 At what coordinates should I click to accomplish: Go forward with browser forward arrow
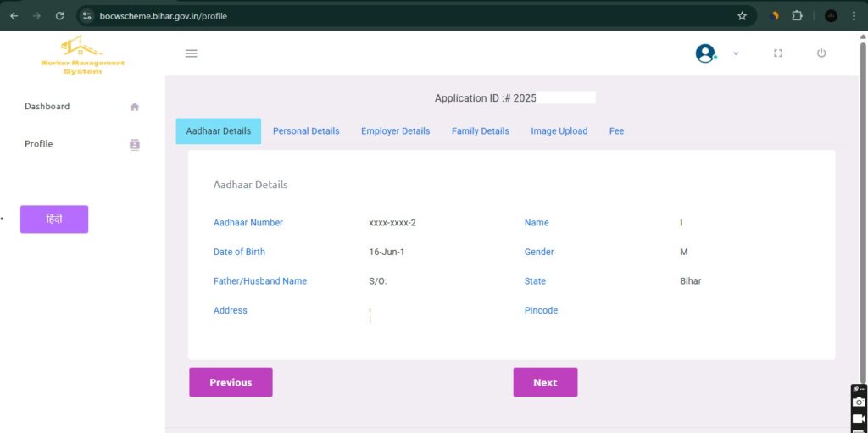pos(37,16)
